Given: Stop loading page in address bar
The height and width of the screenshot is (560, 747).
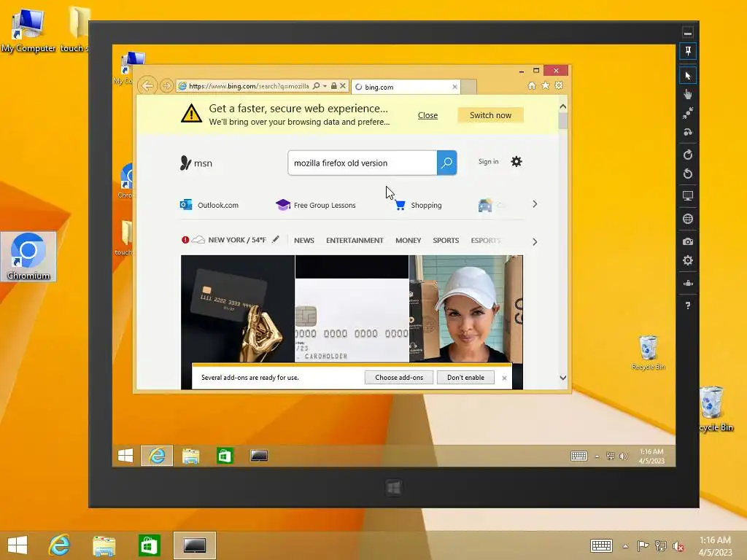Looking at the screenshot, I should point(343,86).
